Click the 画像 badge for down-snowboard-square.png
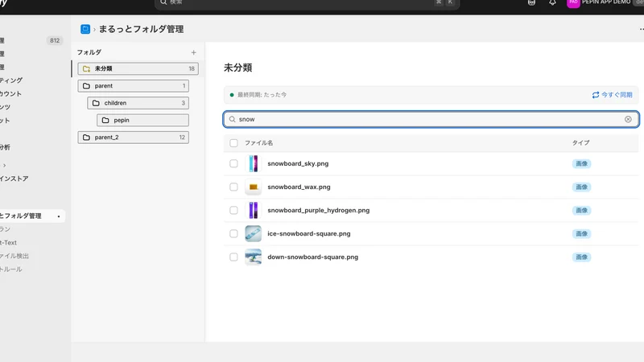 pyautogui.click(x=581, y=257)
